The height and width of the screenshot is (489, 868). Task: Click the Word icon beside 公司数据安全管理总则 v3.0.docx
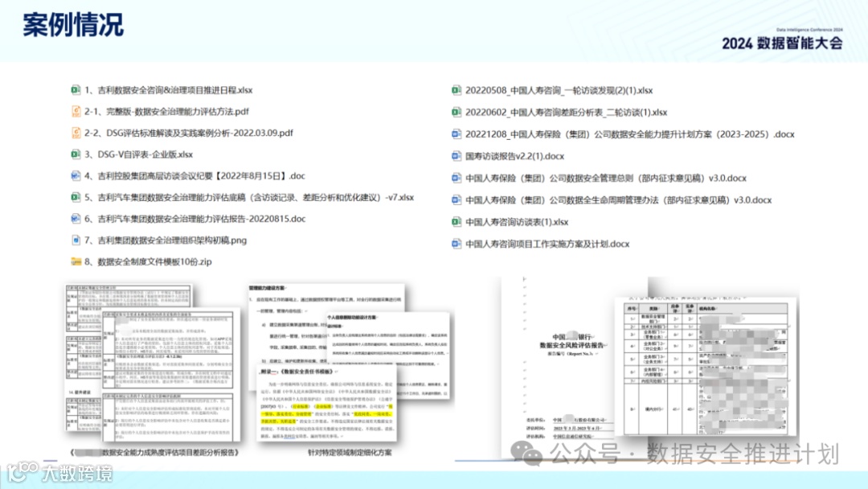[x=457, y=178]
